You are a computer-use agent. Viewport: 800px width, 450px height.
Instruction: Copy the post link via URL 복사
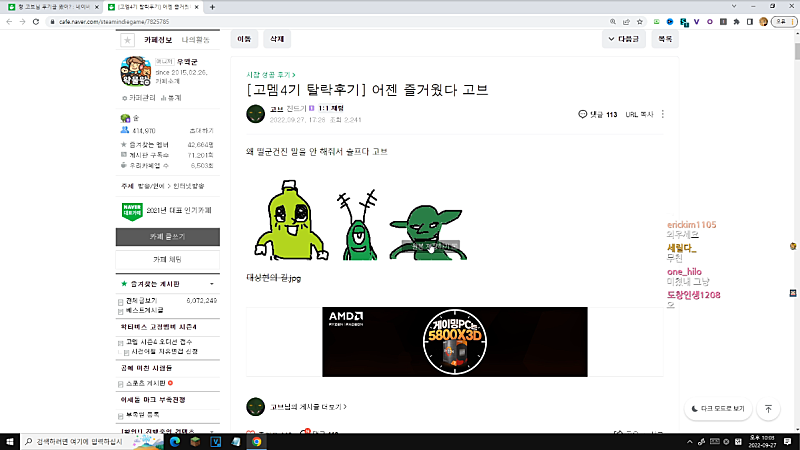tap(639, 114)
